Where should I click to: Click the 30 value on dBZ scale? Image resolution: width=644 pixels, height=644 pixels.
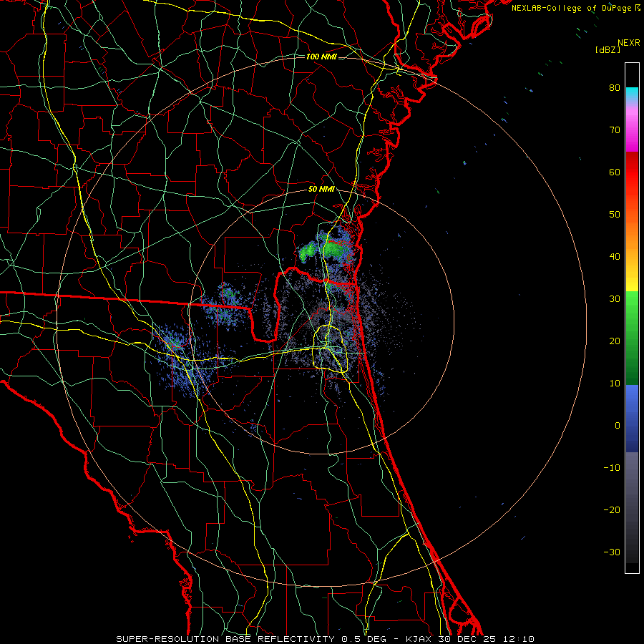[615, 299]
